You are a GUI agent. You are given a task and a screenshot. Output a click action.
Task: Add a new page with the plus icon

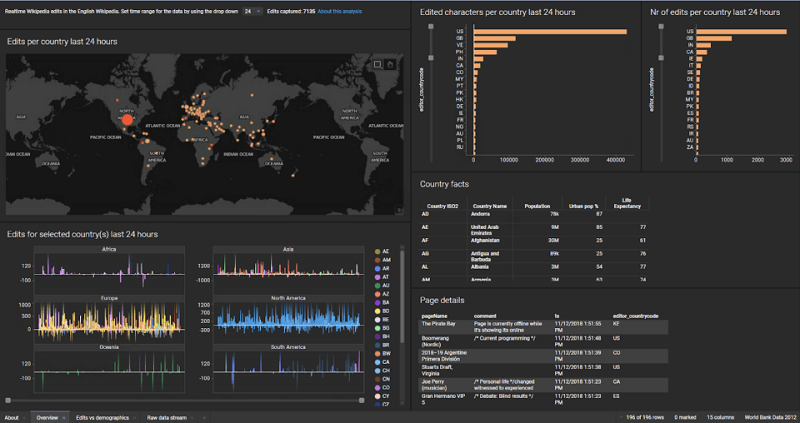click(204, 418)
